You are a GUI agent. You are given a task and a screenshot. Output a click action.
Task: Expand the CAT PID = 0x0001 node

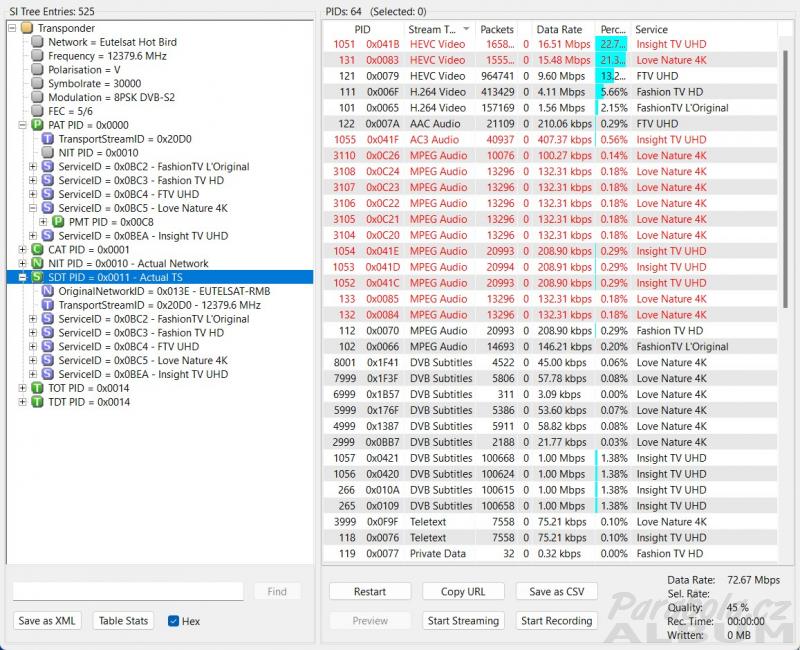[22, 249]
